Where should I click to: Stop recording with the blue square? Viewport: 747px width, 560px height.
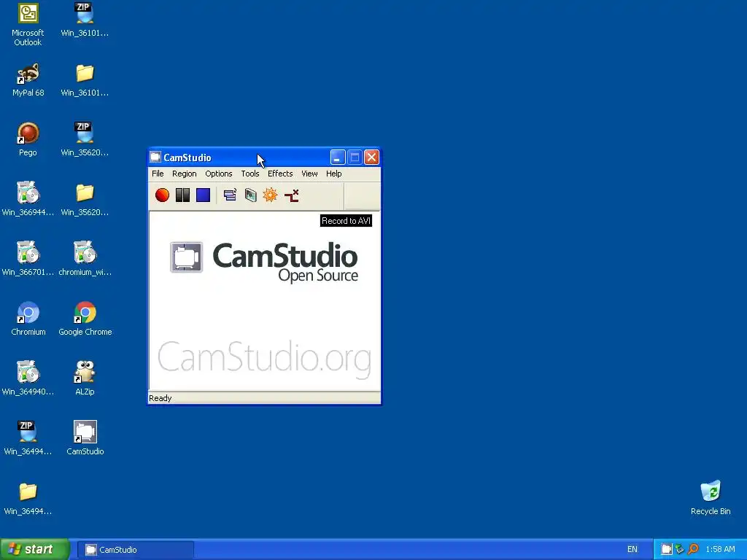[203, 195]
